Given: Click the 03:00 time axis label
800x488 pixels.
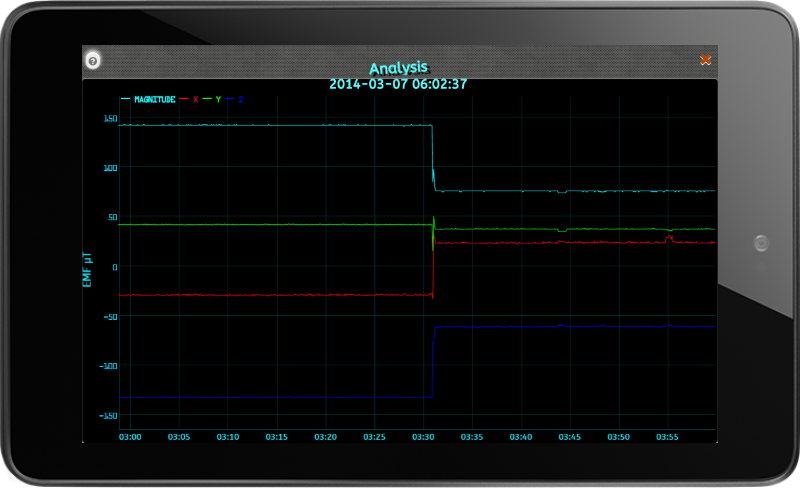Looking at the screenshot, I should pos(130,437).
